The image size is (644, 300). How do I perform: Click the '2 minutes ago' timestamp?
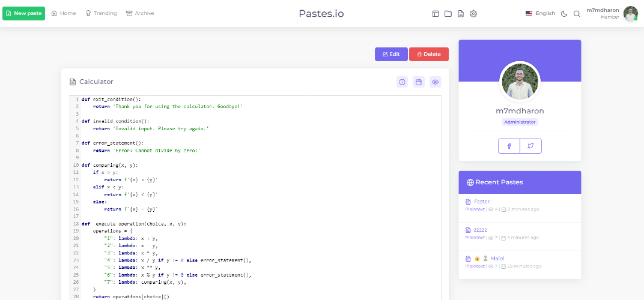(x=523, y=209)
